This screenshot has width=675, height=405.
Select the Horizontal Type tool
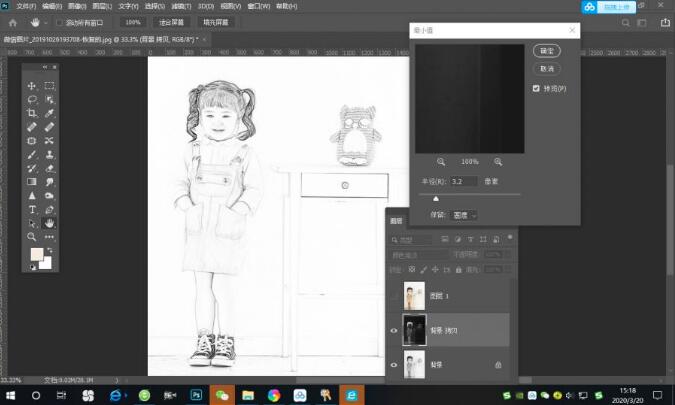click(x=32, y=210)
